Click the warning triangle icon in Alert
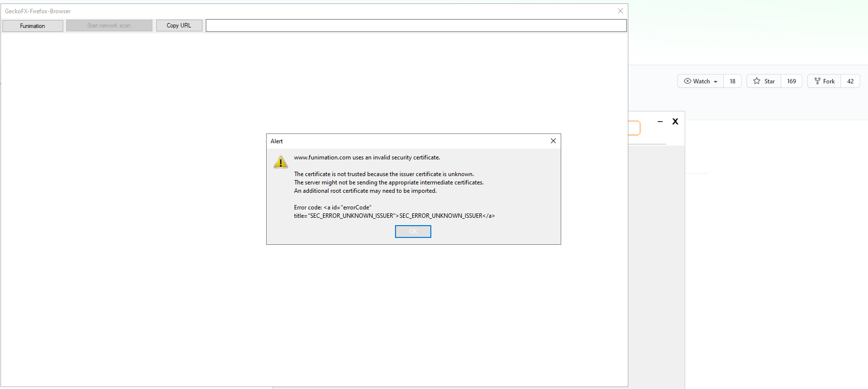The image size is (868, 389). (x=281, y=162)
